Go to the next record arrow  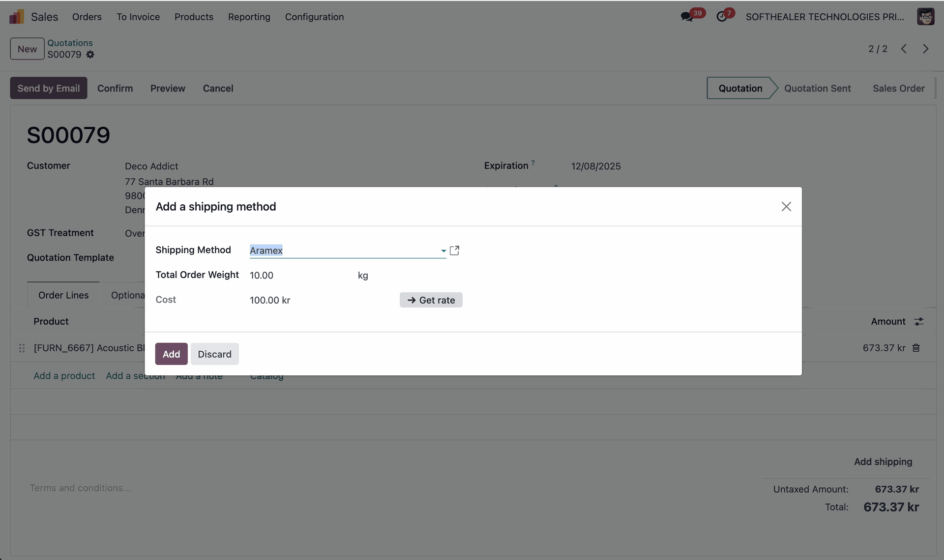pyautogui.click(x=925, y=49)
